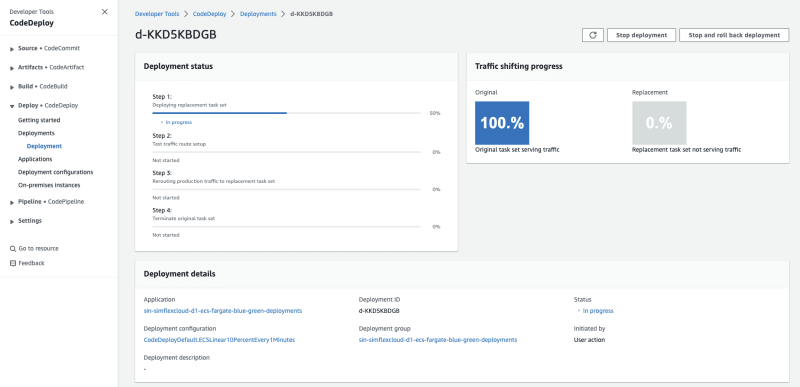The height and width of the screenshot is (387, 800).
Task: Close the Developer Tools side panel
Action: pos(105,12)
